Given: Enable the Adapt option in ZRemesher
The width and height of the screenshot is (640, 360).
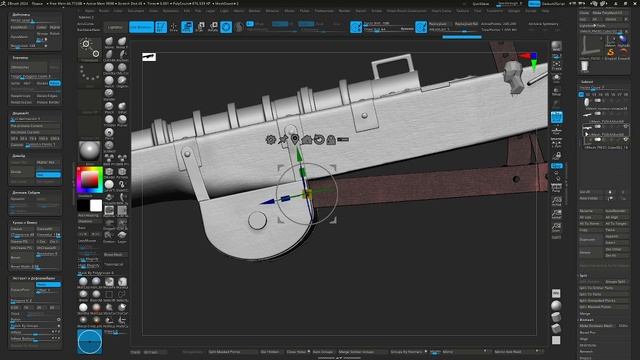Looking at the screenshot, I should pyautogui.click(x=55, y=83).
